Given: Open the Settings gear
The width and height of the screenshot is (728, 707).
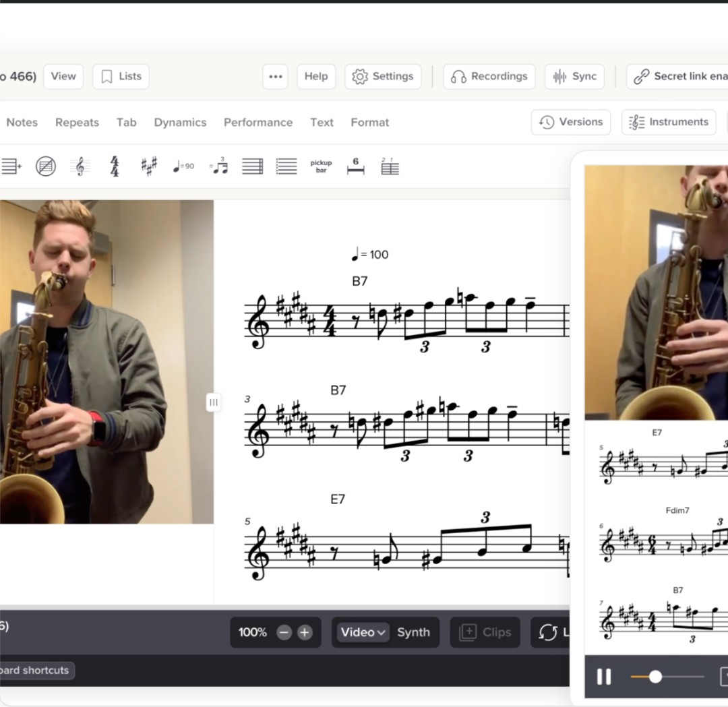Looking at the screenshot, I should [x=383, y=76].
